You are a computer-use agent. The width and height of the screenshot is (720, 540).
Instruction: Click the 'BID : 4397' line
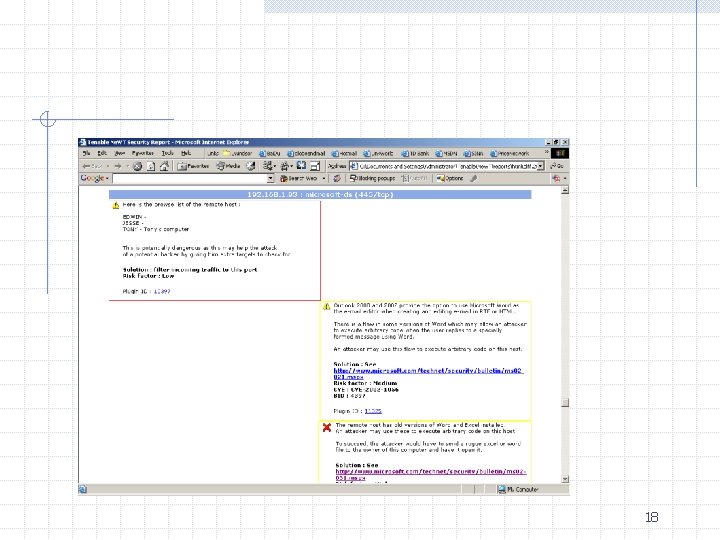tap(349, 395)
